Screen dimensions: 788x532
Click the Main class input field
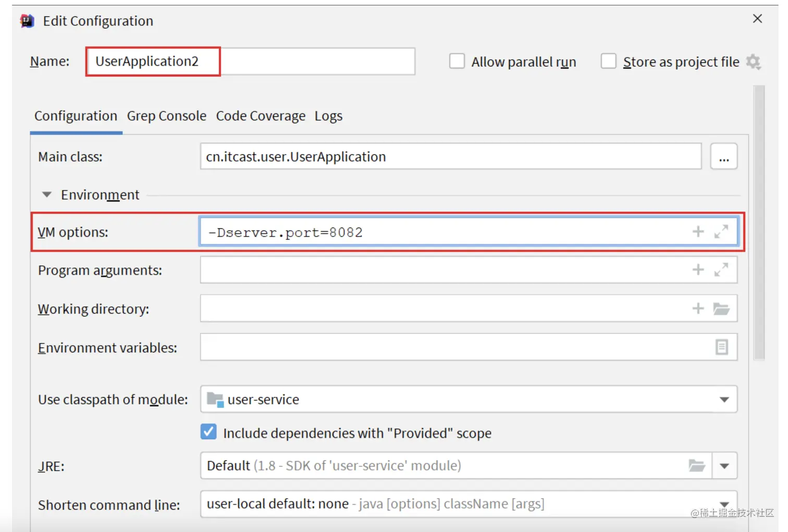point(451,156)
